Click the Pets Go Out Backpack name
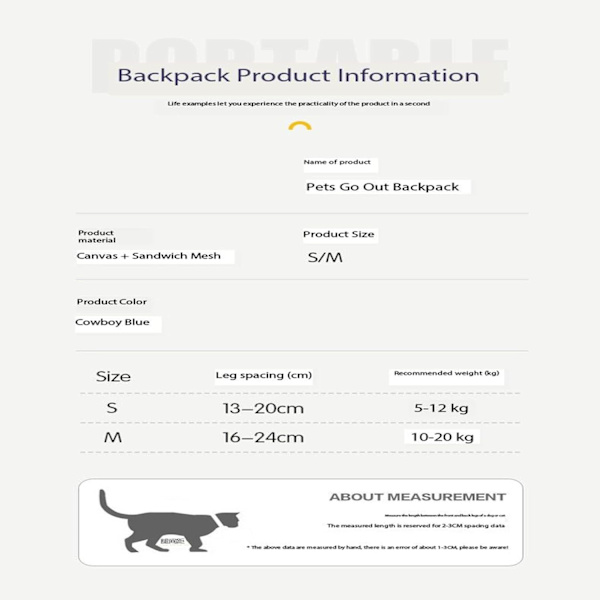The width and height of the screenshot is (600, 600). (x=382, y=187)
